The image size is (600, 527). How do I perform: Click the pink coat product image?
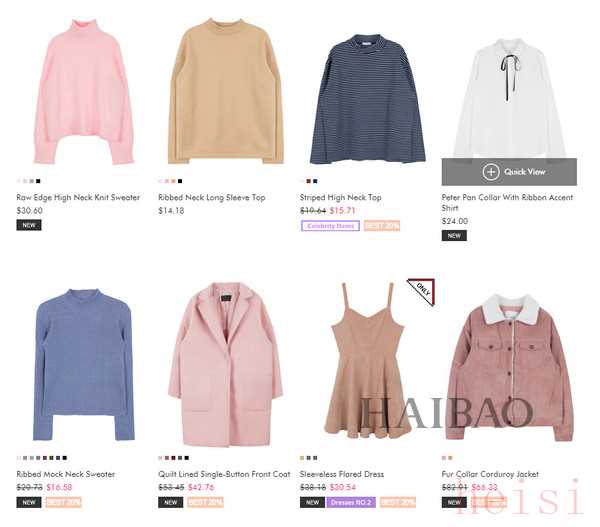[225, 365]
